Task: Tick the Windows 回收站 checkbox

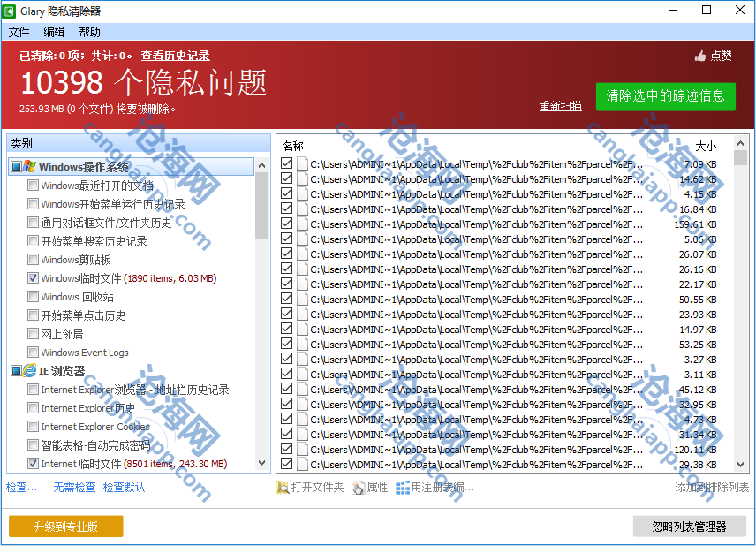Action: [33, 296]
